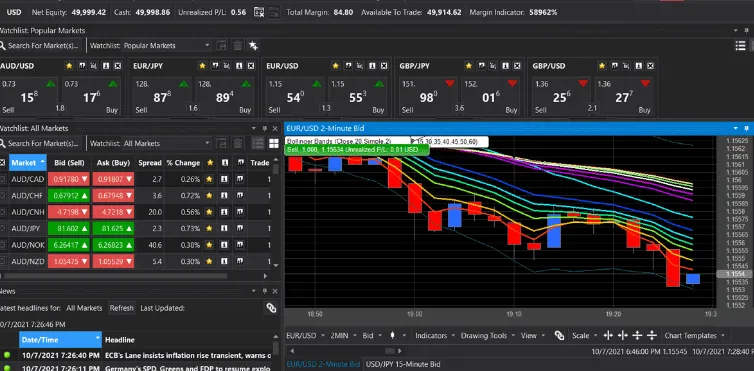The width and height of the screenshot is (754, 371).
Task: Switch All Markets watchlist to list view
Action: click(258, 143)
